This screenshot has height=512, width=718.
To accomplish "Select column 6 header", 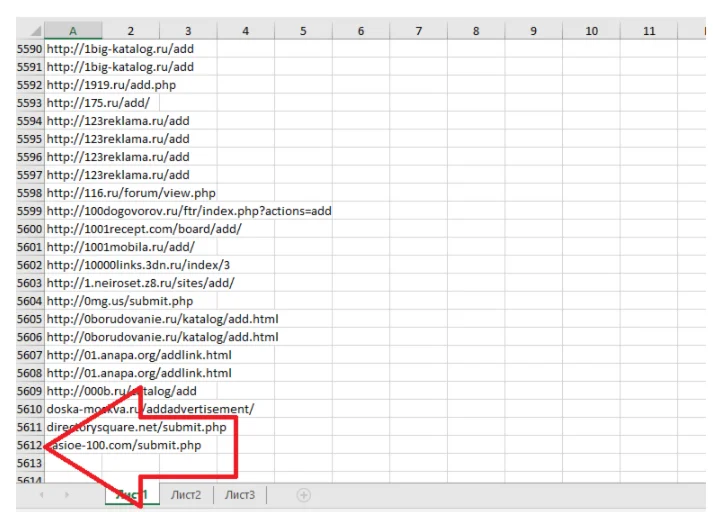I will pyautogui.click(x=361, y=31).
